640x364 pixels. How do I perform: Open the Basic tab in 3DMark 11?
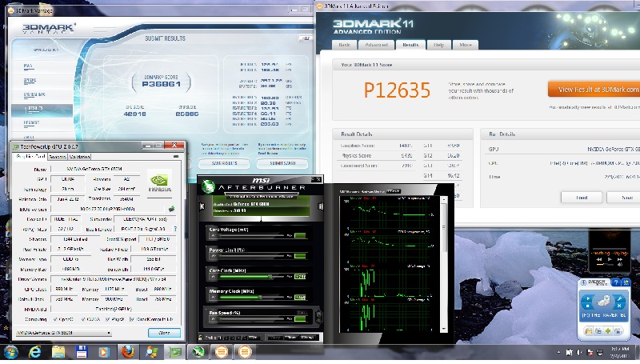pos(345,45)
